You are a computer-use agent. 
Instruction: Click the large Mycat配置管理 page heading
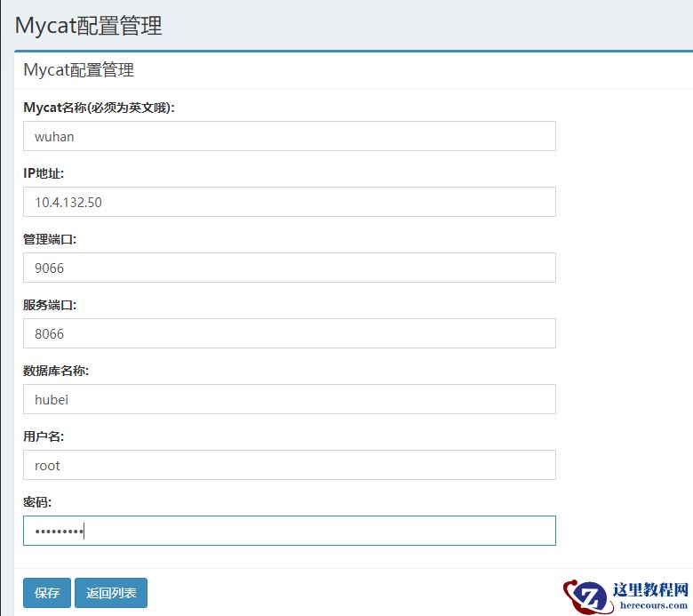click(x=88, y=25)
